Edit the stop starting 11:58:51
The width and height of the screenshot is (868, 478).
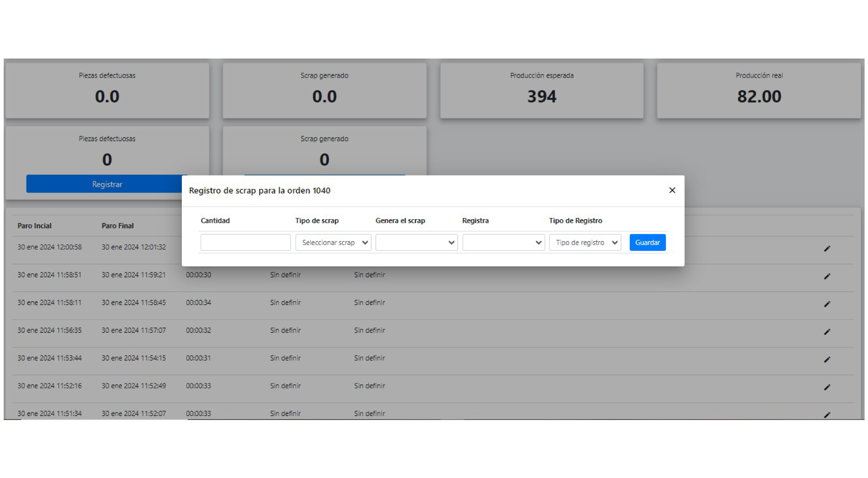click(x=827, y=276)
